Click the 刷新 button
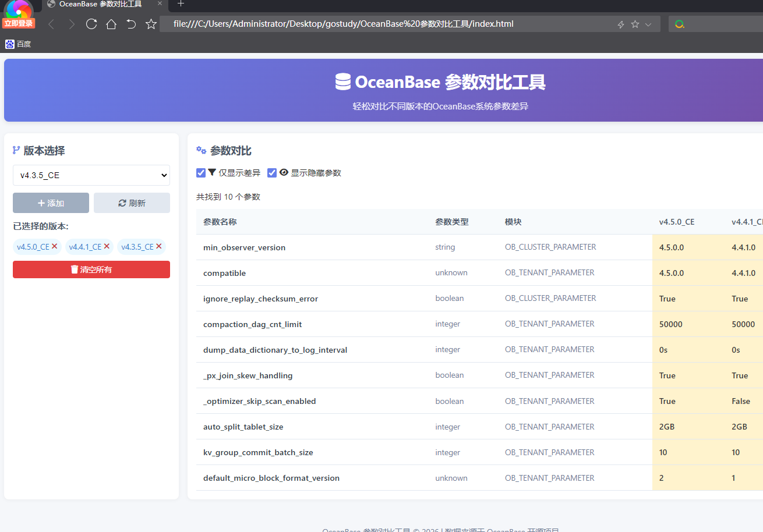 pyautogui.click(x=132, y=203)
